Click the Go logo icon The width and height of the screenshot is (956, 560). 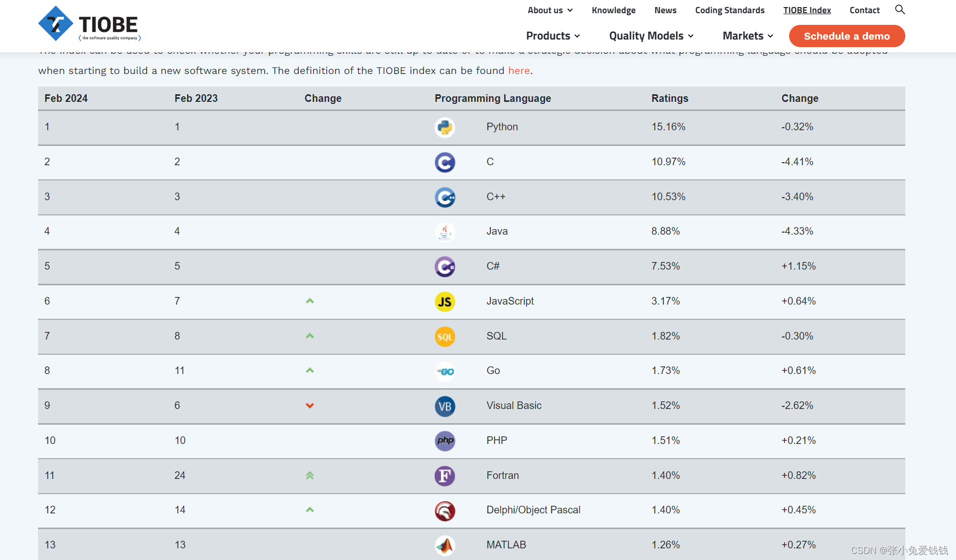point(445,371)
